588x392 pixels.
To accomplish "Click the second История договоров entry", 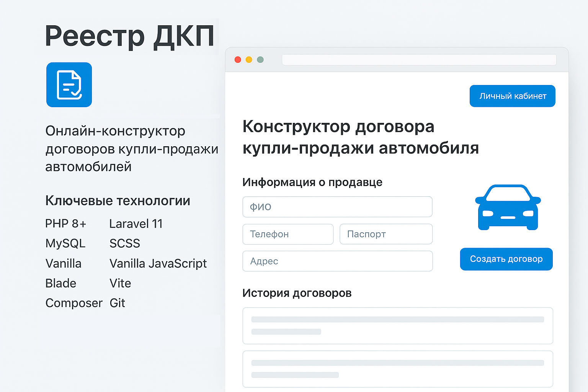I will pyautogui.click(x=397, y=368).
